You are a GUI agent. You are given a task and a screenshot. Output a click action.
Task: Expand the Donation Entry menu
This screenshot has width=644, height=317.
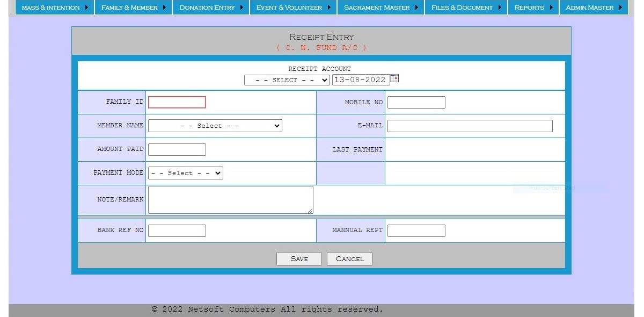coord(211,8)
